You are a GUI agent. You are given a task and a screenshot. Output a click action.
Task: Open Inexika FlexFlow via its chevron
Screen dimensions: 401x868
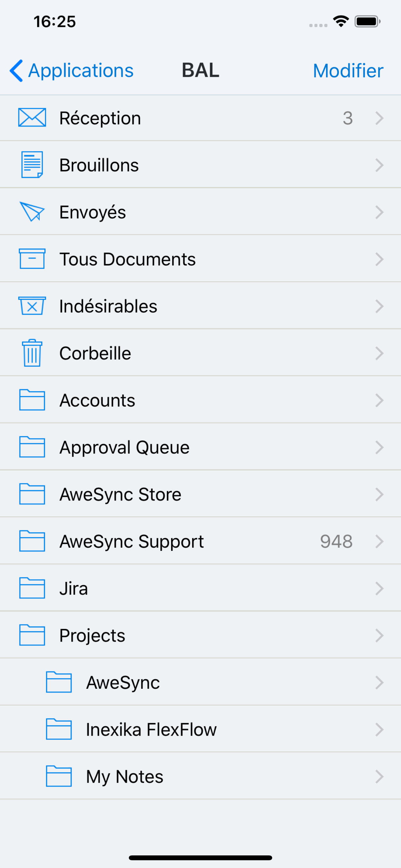(379, 729)
